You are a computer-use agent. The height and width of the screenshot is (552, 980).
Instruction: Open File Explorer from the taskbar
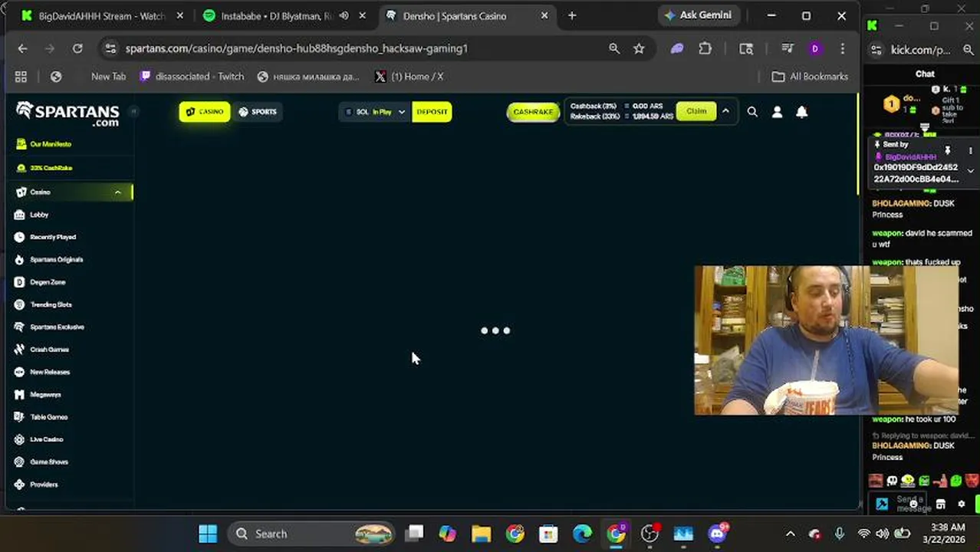(x=482, y=534)
